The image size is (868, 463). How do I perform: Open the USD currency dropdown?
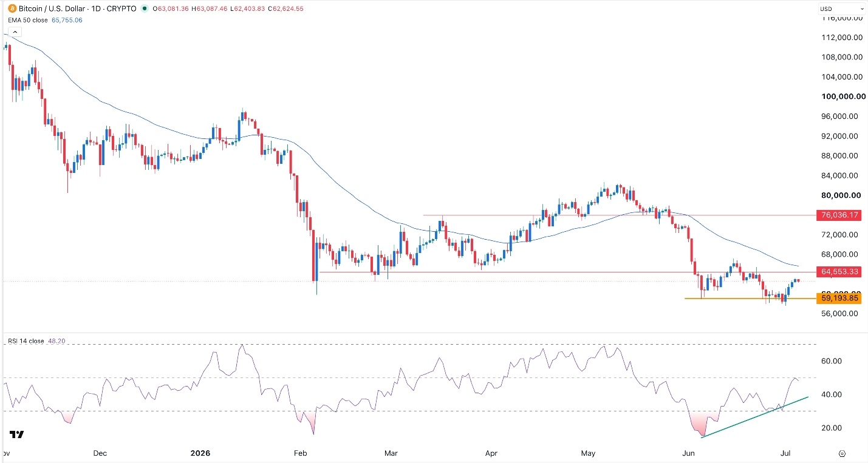pos(842,9)
